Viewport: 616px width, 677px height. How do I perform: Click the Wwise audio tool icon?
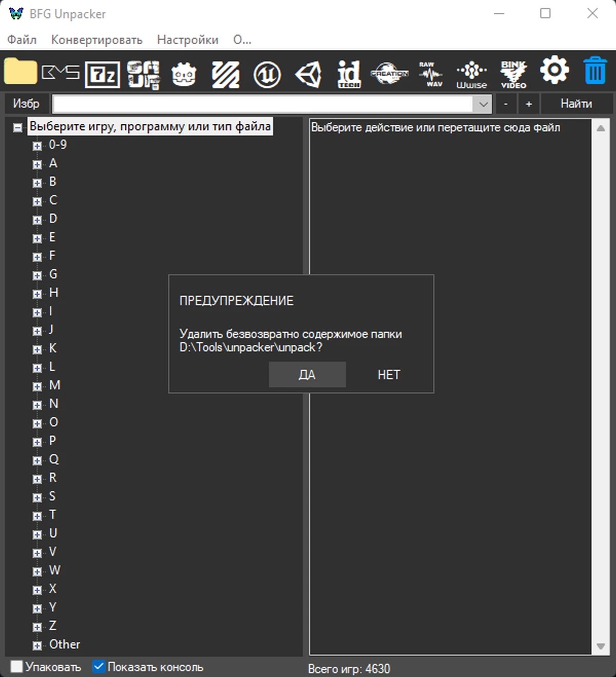[x=471, y=73]
